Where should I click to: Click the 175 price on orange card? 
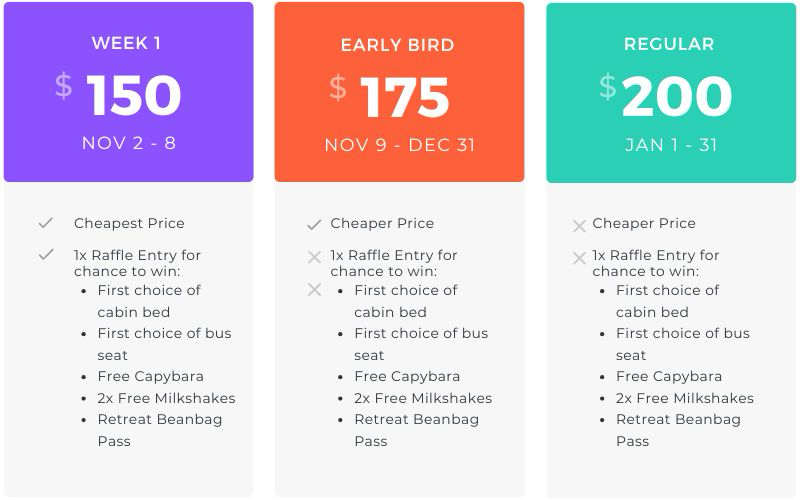coord(405,98)
